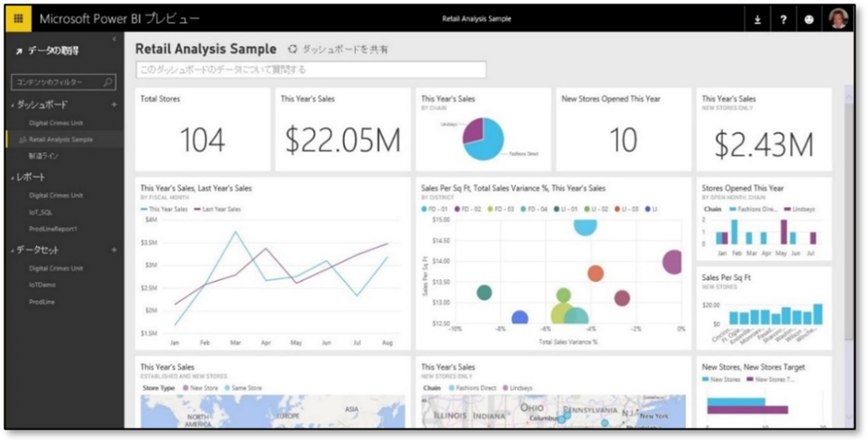868x442 pixels.
Task: Open the IoT_SQL report
Action: tap(40, 212)
